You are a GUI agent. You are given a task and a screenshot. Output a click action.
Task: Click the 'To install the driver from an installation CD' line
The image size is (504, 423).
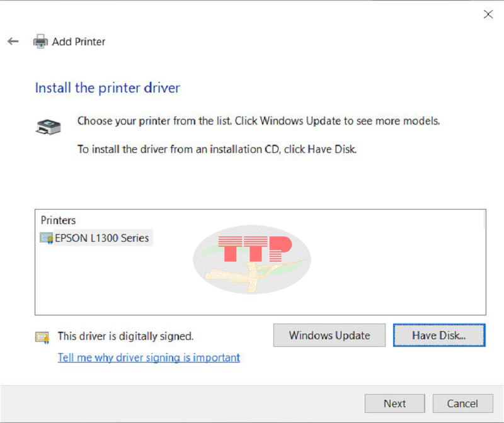pos(217,149)
